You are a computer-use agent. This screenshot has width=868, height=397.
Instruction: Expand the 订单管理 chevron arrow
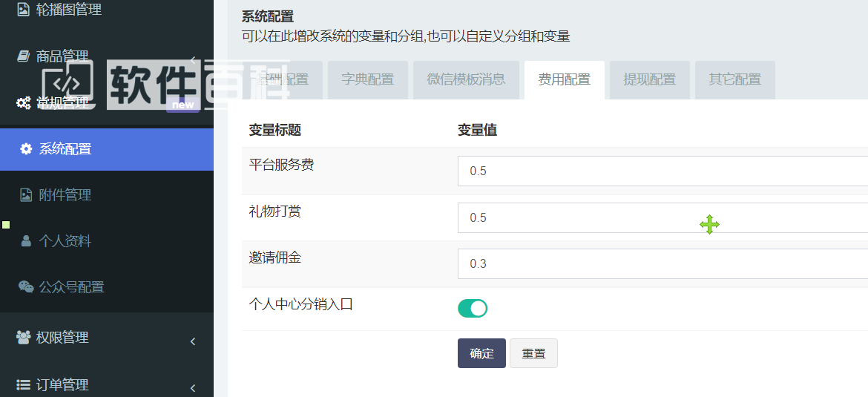[193, 387]
